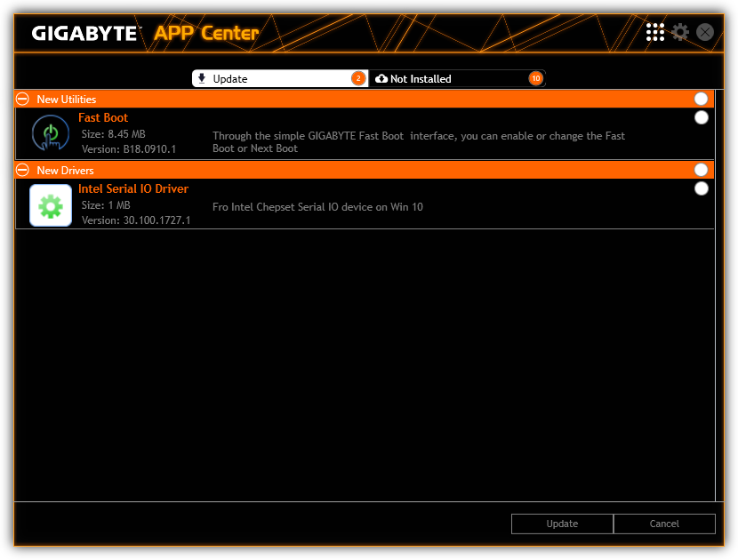Click the New Drivers header label

pyautogui.click(x=66, y=171)
